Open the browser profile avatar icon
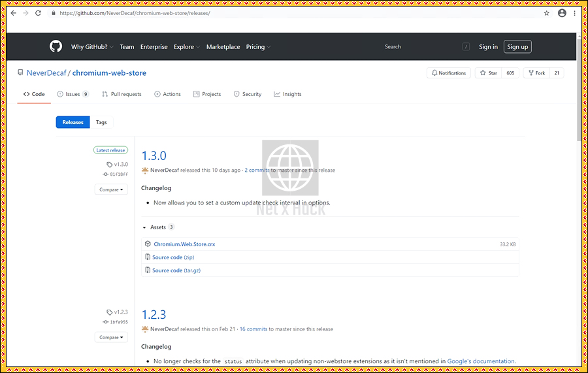Image resolution: width=588 pixels, height=373 pixels. (562, 13)
